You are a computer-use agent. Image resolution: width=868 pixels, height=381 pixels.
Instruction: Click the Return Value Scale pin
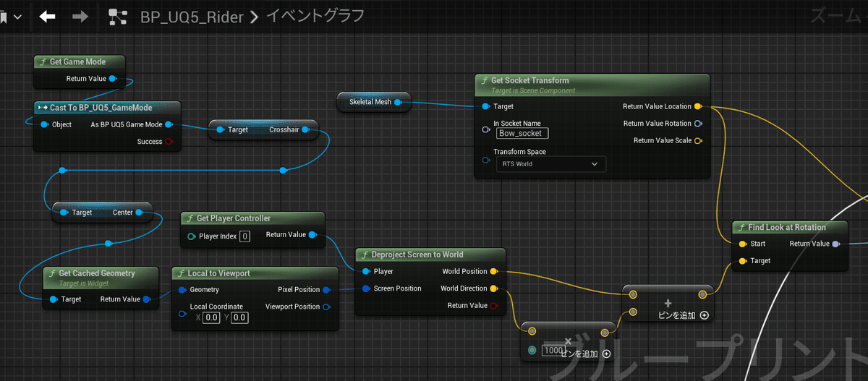coord(698,140)
